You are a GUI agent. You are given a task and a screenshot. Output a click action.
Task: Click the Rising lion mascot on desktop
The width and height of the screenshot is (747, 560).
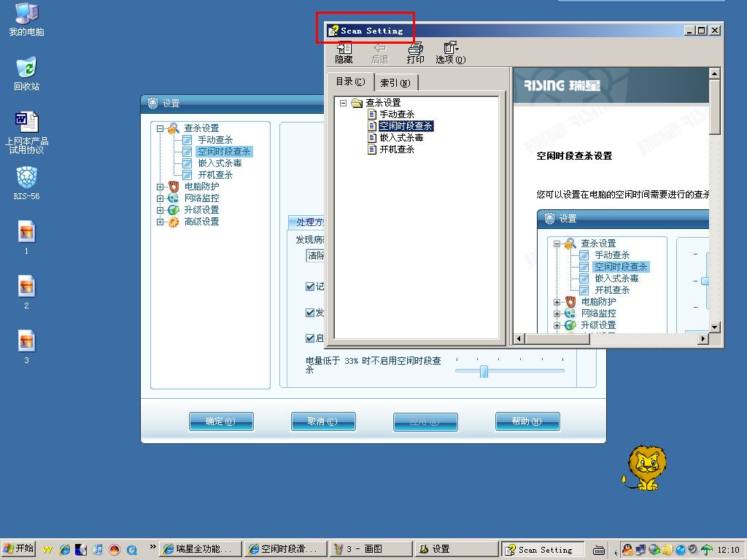[645, 468]
